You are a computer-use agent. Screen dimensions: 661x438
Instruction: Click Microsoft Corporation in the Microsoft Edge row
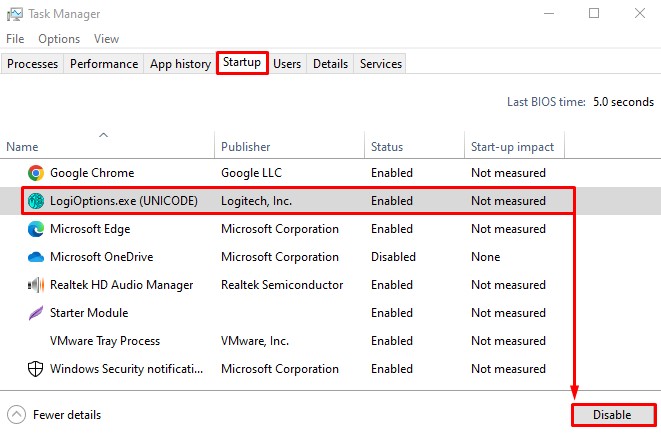(x=280, y=229)
